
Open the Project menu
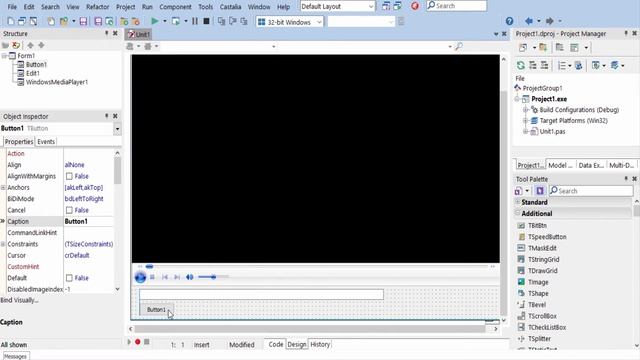(125, 7)
